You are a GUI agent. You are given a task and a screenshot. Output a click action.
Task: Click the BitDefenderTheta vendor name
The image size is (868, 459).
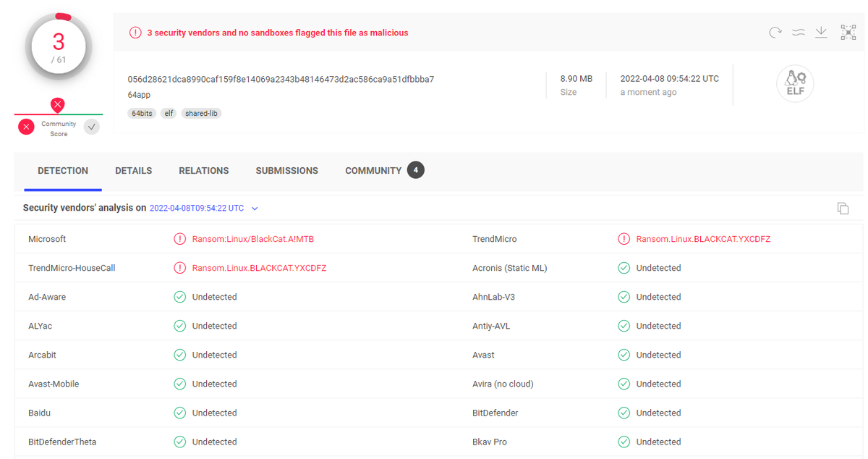(62, 442)
